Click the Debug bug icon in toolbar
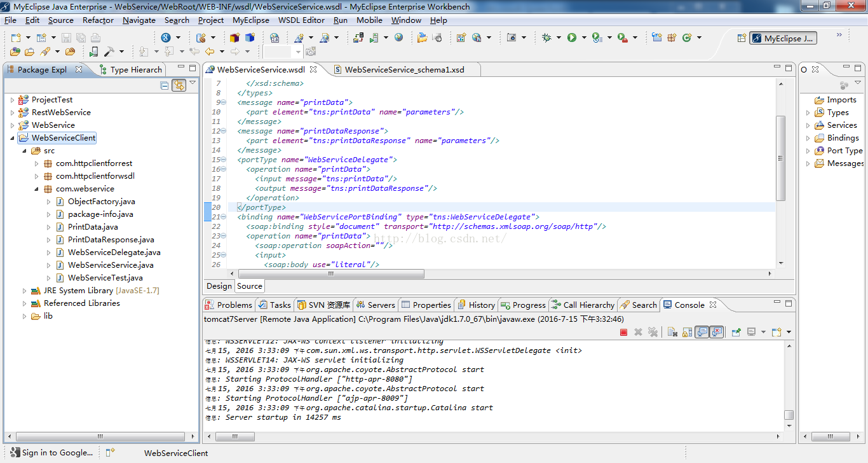This screenshot has width=868, height=463. (546, 38)
